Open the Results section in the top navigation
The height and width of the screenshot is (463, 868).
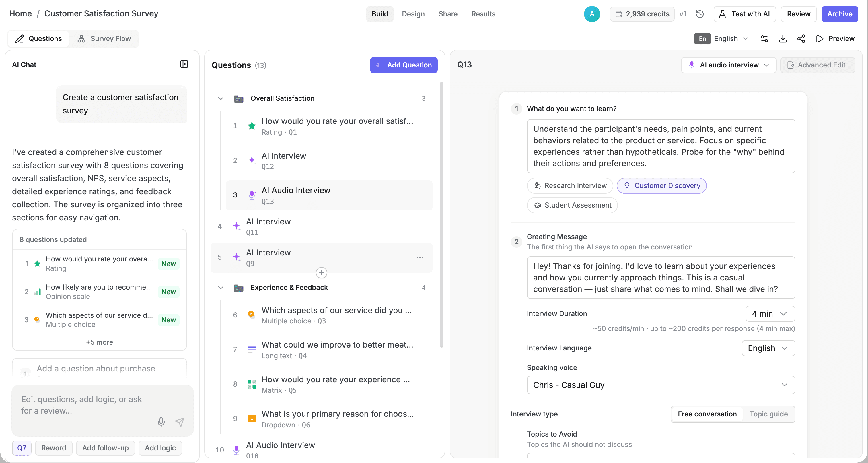pyautogui.click(x=483, y=14)
